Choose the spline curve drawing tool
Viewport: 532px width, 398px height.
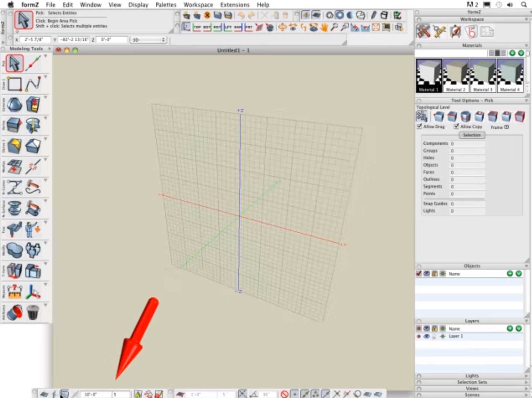tap(33, 84)
